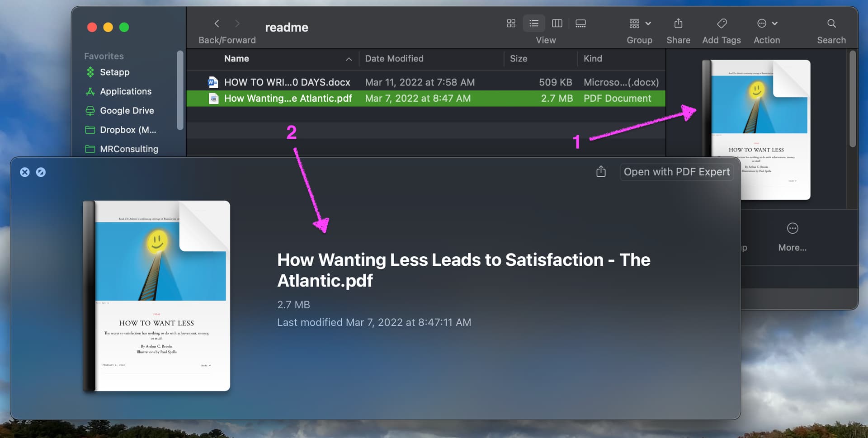This screenshot has height=438, width=868.
Task: Open the Group dropdown
Action: 640,24
